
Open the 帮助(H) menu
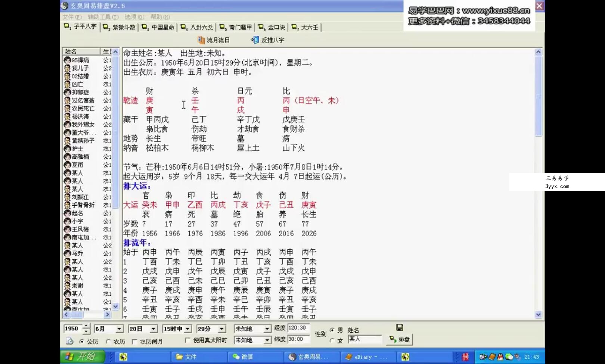(160, 17)
